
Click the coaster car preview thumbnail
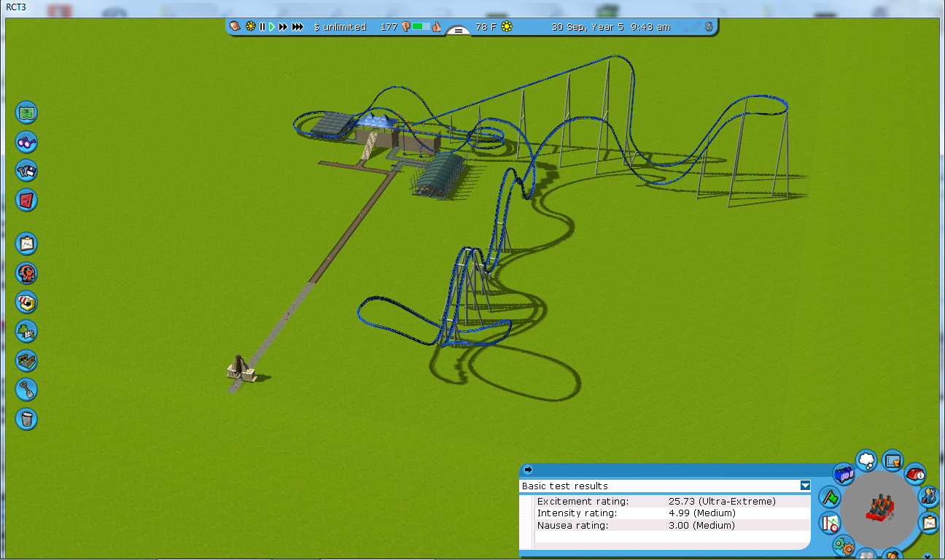[880, 507]
